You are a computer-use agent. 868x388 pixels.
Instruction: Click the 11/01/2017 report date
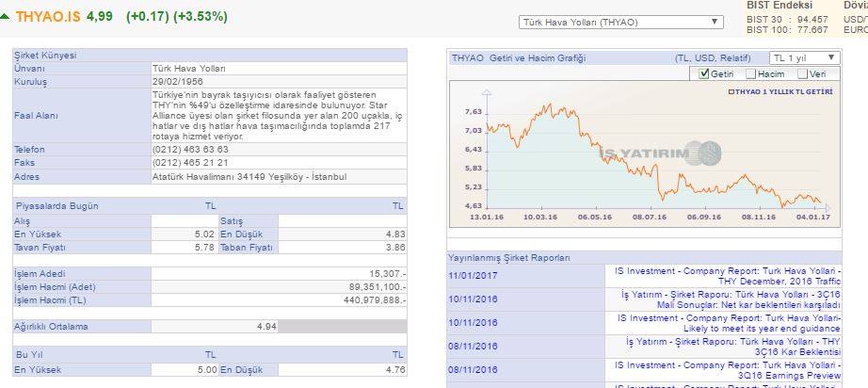[473, 276]
